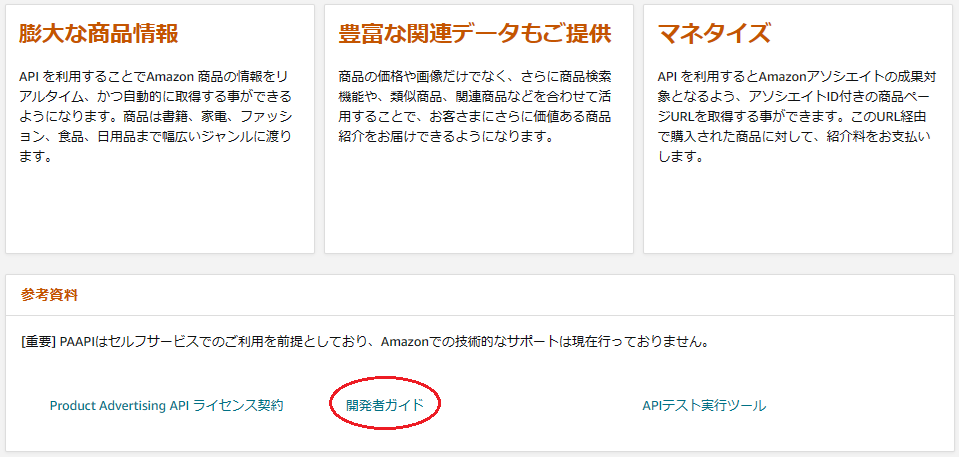Click the line starting '商品の価格や画像だけでなく'
This screenshot has width=959, height=457.
tap(475, 77)
